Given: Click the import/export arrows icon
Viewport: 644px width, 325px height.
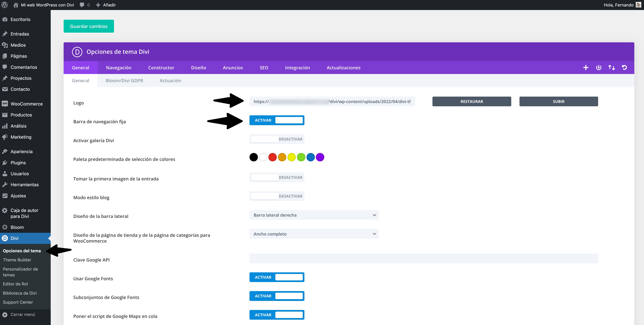Looking at the screenshot, I should point(612,68).
